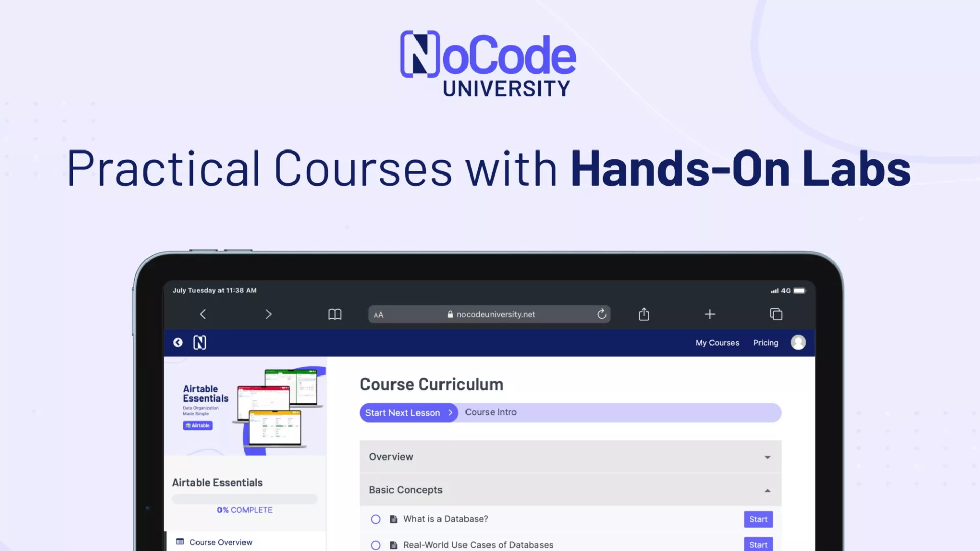Click the NoCode N logo in header
Viewport: 980px width, 551px height.
pyautogui.click(x=200, y=343)
